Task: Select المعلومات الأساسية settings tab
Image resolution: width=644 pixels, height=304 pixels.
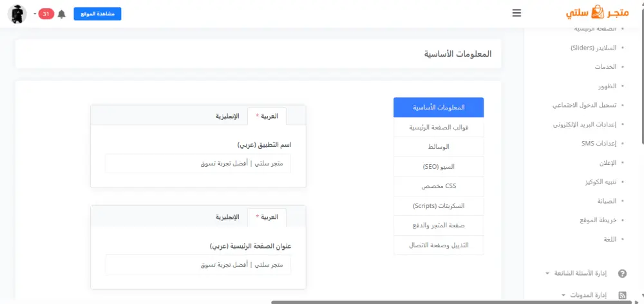Action: pos(439,107)
